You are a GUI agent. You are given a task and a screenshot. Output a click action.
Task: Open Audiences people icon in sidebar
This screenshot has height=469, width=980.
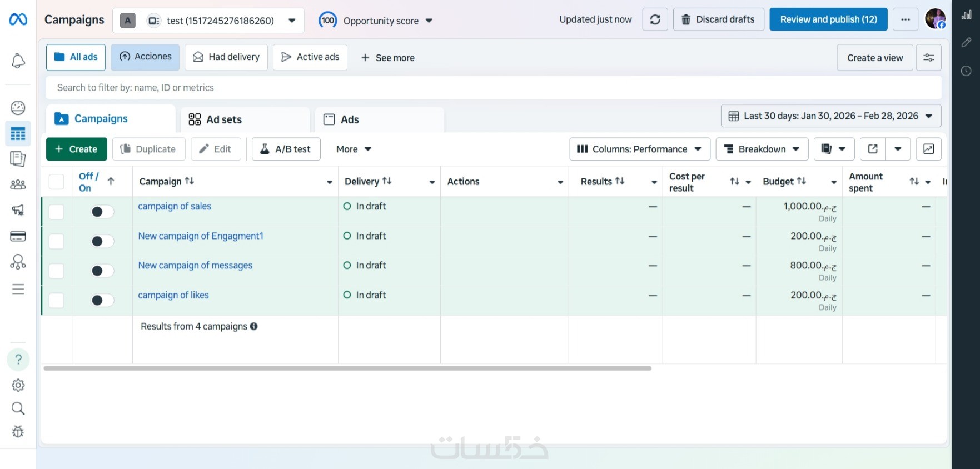[x=18, y=184]
